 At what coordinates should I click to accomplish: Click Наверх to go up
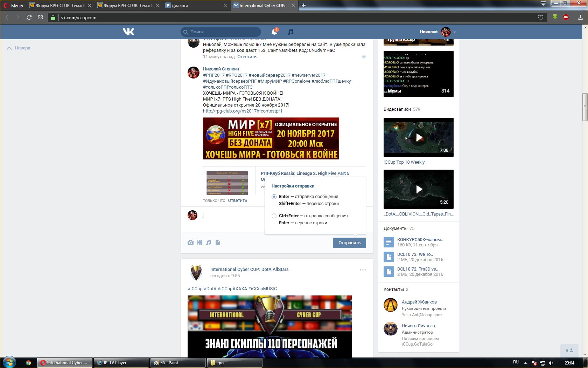click(19, 48)
